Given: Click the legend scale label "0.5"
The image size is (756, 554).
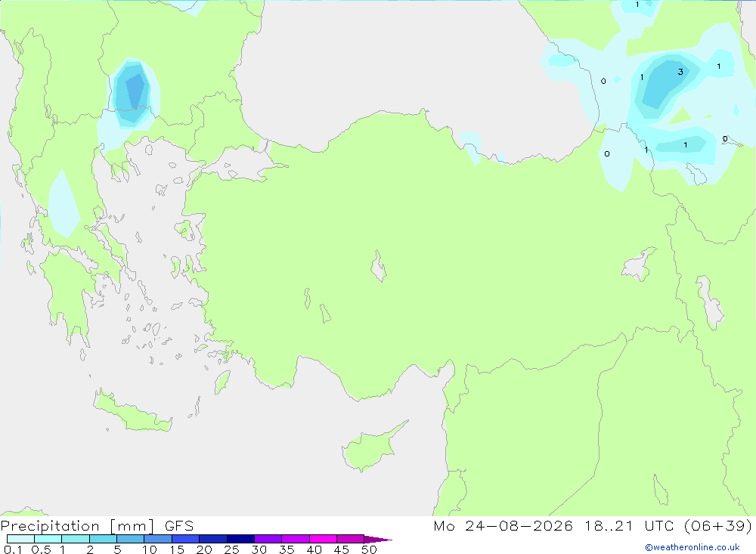Looking at the screenshot, I should coord(42,549).
